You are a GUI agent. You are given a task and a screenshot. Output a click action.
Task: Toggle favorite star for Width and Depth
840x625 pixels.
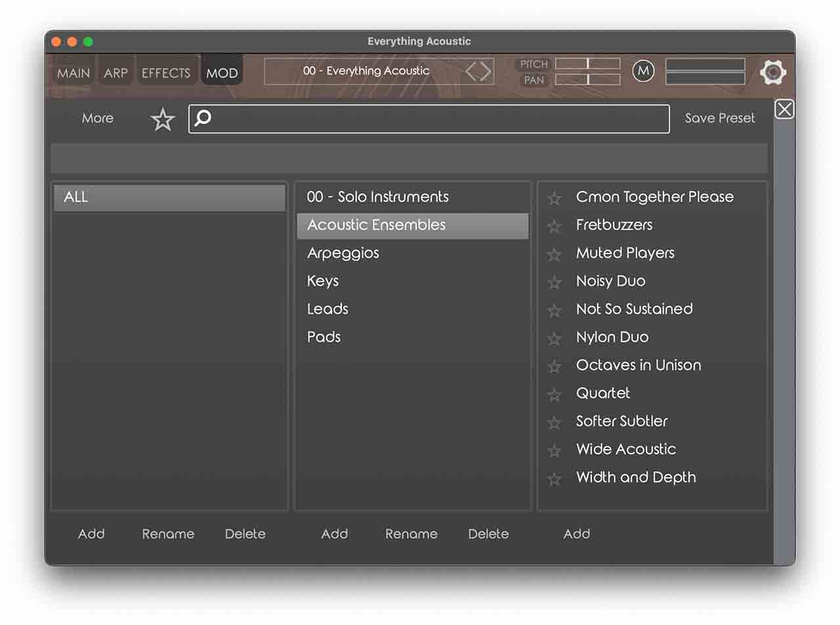555,479
